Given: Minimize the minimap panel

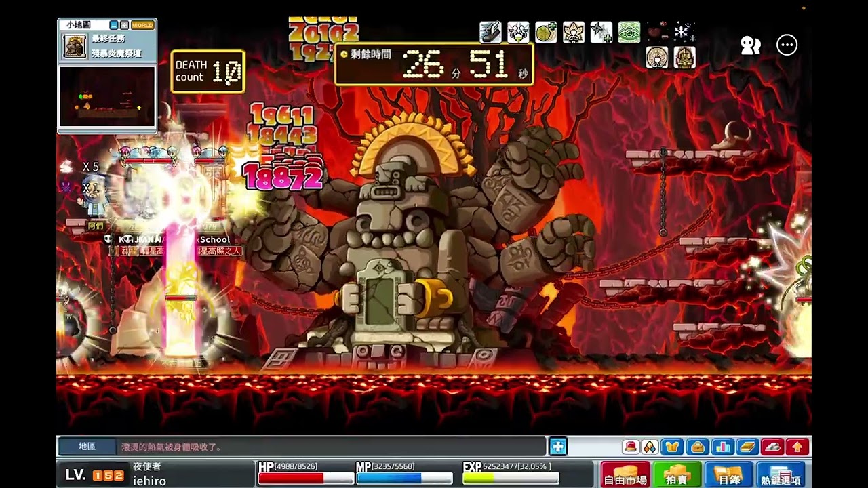Looking at the screenshot, I should point(114,25).
